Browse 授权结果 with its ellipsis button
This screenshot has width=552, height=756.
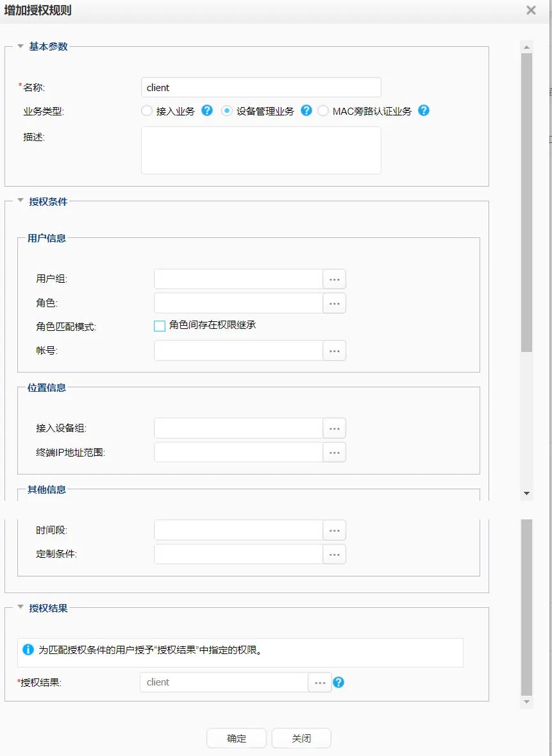point(320,682)
